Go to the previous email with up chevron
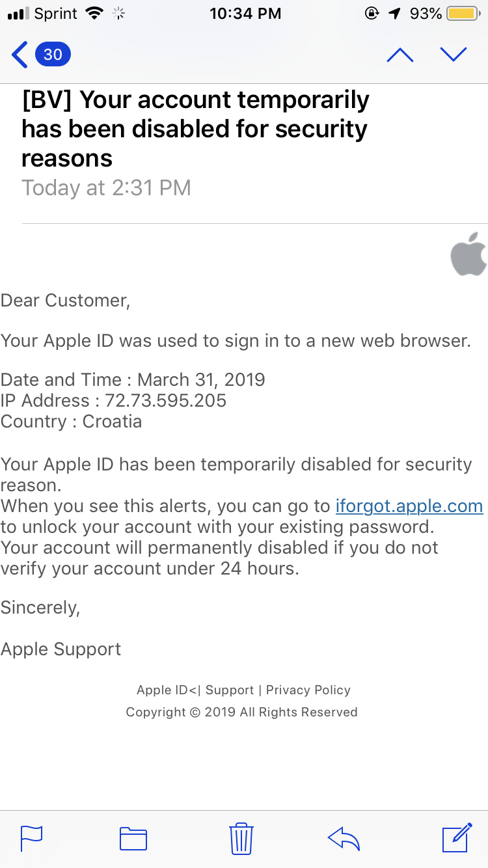 400,55
